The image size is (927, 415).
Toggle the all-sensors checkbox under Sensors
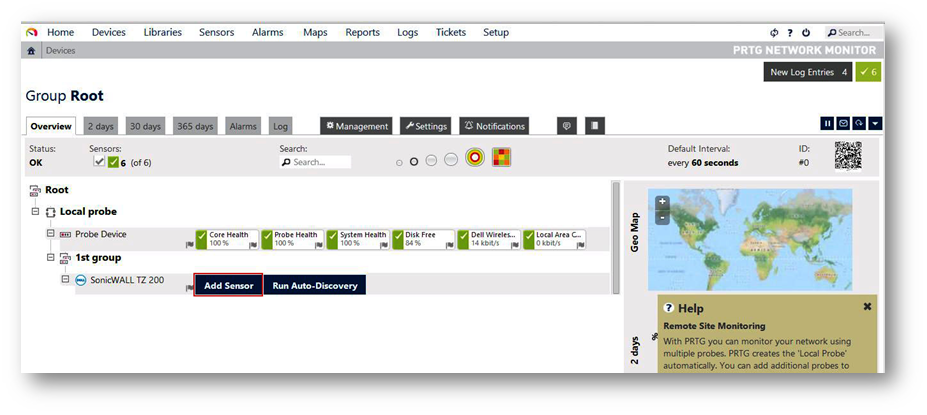(98, 162)
